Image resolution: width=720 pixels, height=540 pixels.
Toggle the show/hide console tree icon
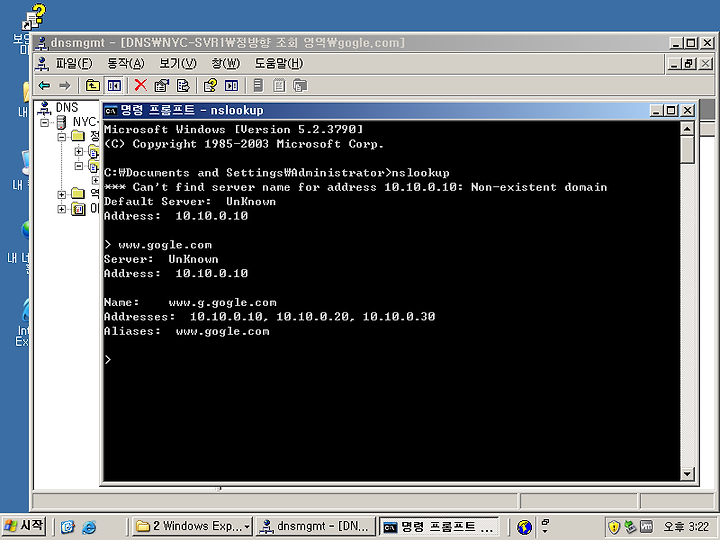[114, 85]
